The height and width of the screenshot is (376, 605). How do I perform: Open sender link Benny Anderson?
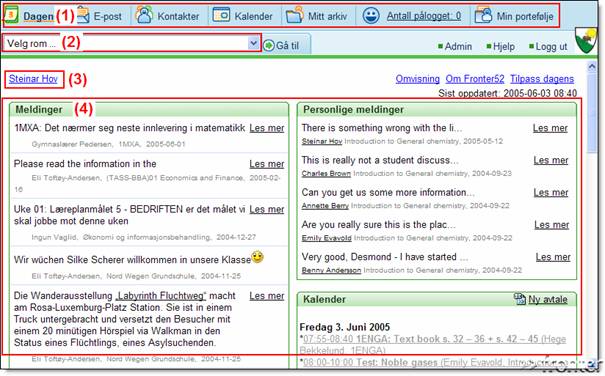331,270
